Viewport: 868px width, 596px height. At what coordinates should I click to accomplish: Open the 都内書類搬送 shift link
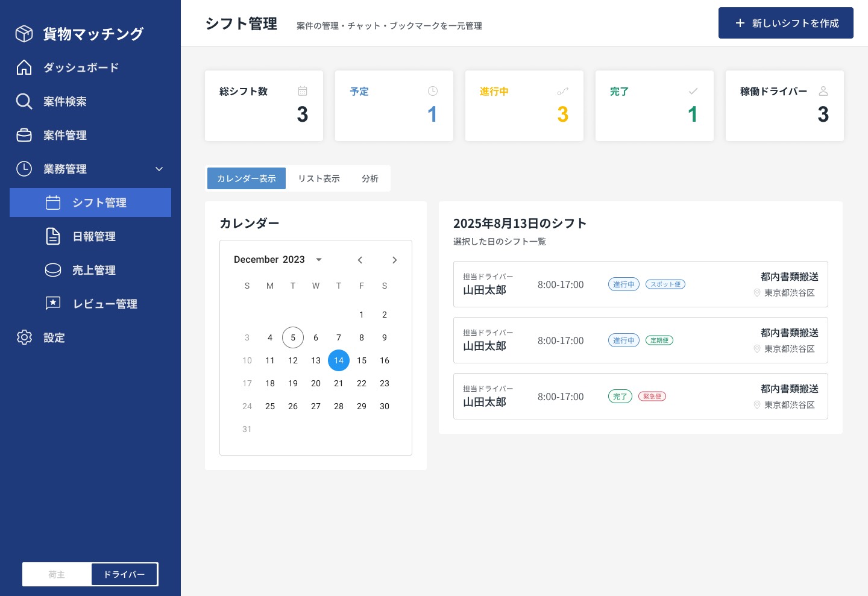pyautogui.click(x=790, y=277)
